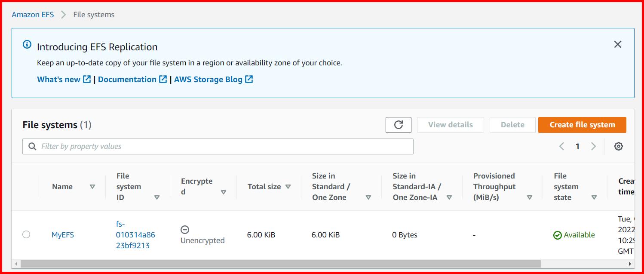Open the Name column sort dropdown
This screenshot has width=644, height=274.
(x=92, y=187)
